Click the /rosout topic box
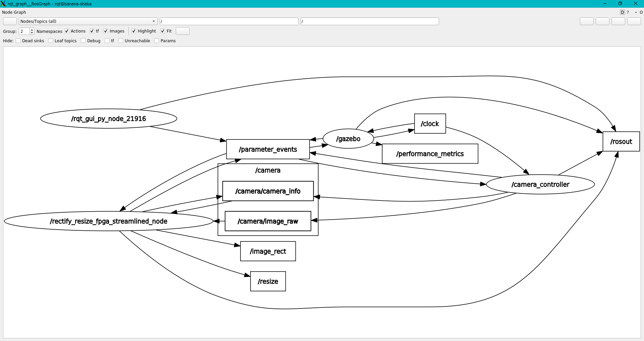Image resolution: width=644 pixels, height=341 pixels. coord(621,141)
